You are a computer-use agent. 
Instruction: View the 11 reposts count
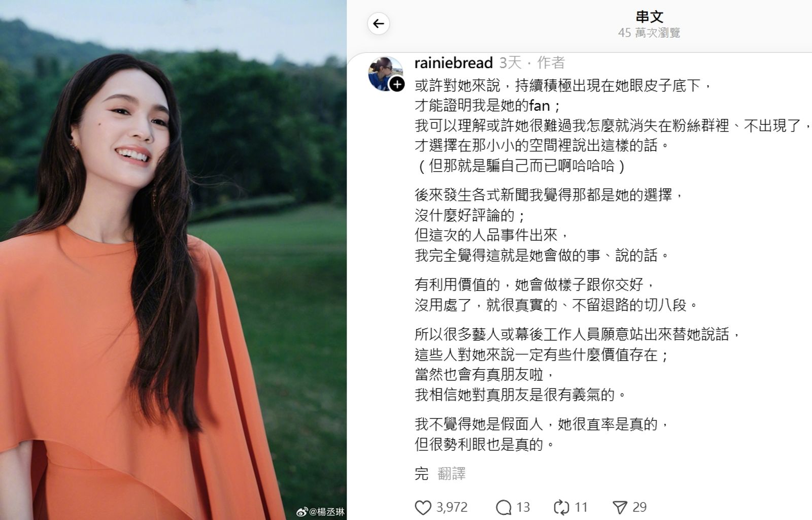pos(581,507)
